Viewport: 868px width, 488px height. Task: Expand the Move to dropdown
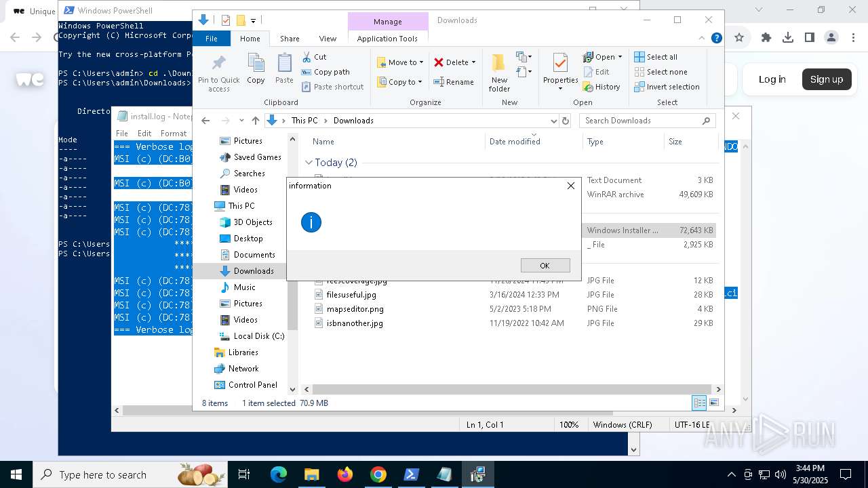[x=421, y=62]
